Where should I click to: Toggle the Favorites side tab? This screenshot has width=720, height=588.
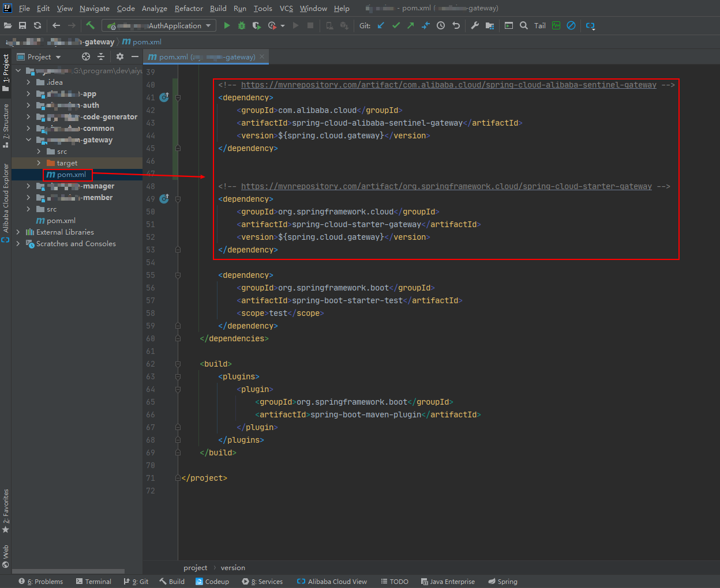click(6, 511)
